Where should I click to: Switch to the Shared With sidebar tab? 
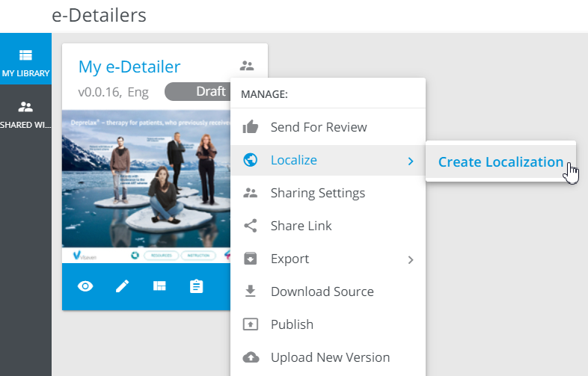(x=25, y=114)
